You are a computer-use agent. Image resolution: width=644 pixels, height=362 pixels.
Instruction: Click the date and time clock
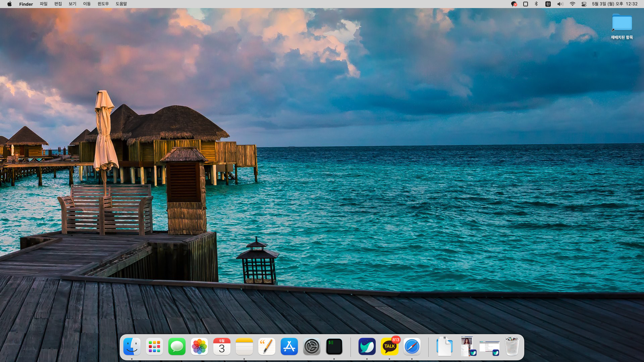[x=614, y=4]
